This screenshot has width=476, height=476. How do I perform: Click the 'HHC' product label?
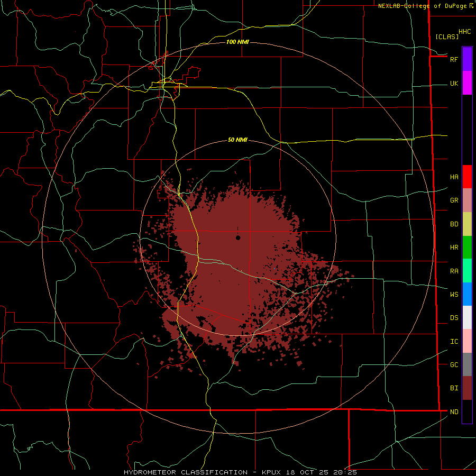(464, 32)
